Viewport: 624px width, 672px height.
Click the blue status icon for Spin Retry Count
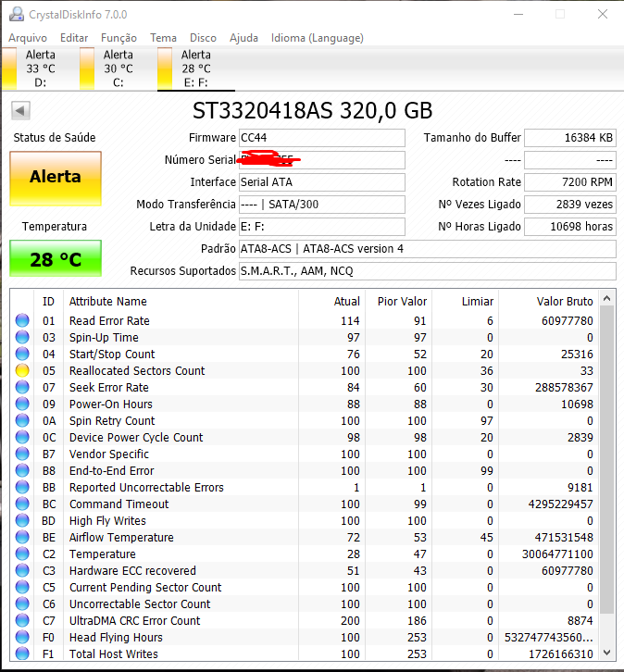[22, 420]
